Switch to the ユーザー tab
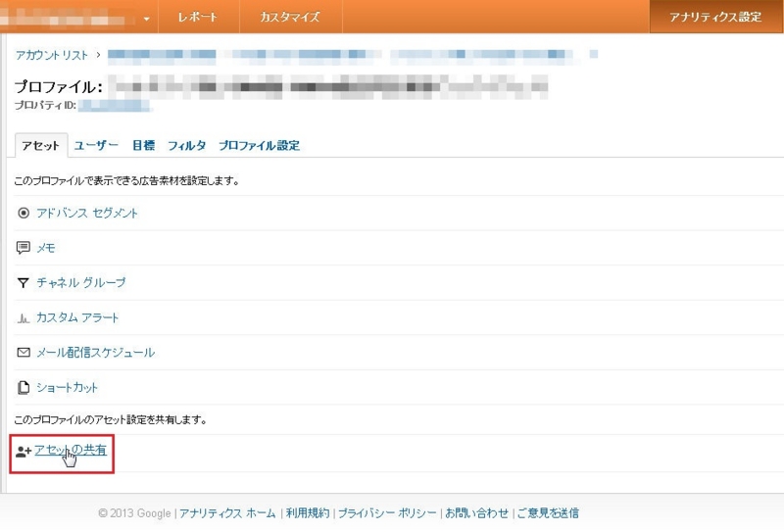Screen dimensions: 784x532 (96, 146)
